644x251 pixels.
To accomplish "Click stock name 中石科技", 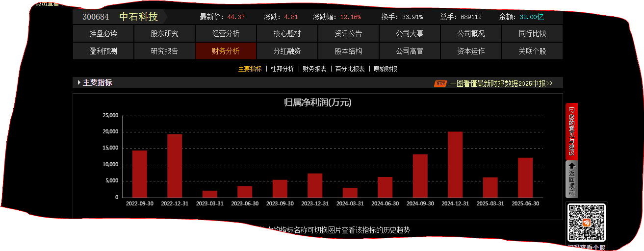I will pyautogui.click(x=139, y=17).
